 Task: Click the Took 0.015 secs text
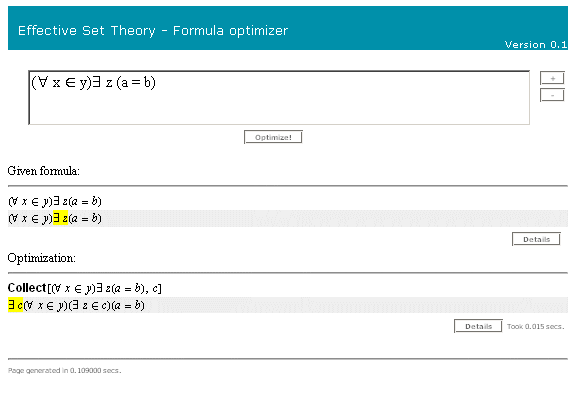(535, 326)
